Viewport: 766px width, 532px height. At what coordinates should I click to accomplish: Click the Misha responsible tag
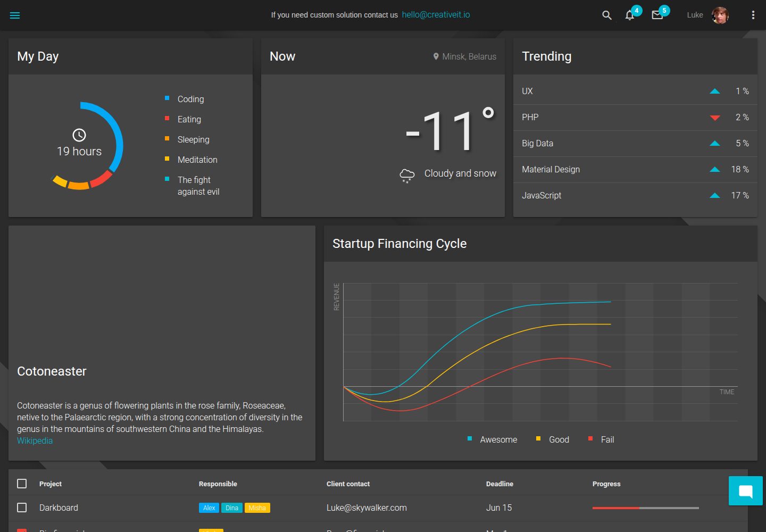(257, 508)
